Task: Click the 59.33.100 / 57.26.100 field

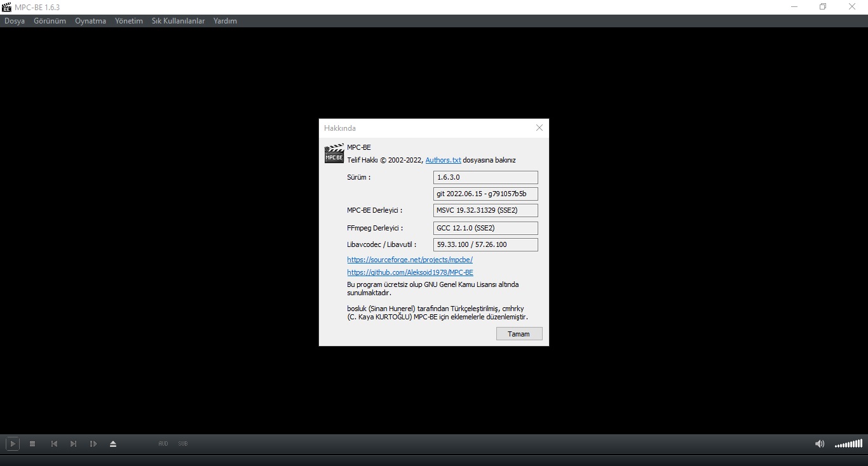Action: (485, 244)
